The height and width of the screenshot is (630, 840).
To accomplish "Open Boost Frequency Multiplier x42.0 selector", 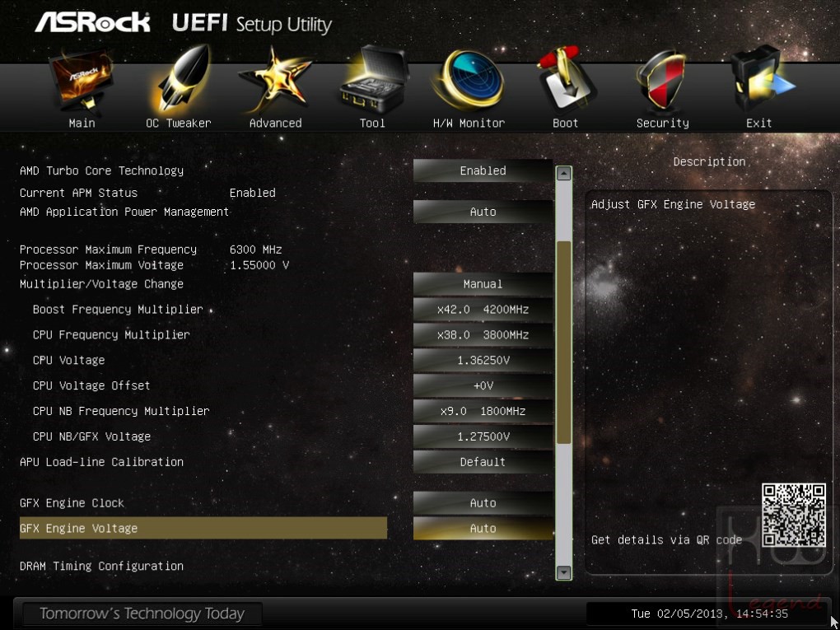I will pos(483,310).
